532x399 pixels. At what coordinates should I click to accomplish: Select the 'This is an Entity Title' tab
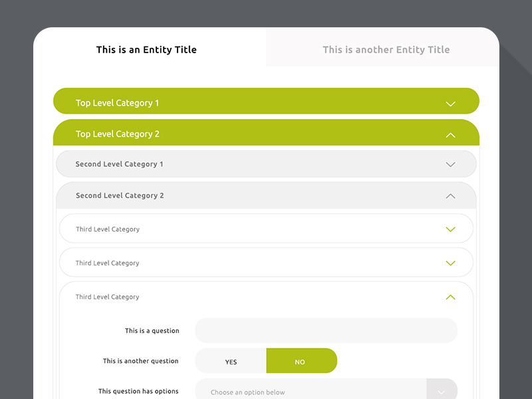click(x=146, y=49)
